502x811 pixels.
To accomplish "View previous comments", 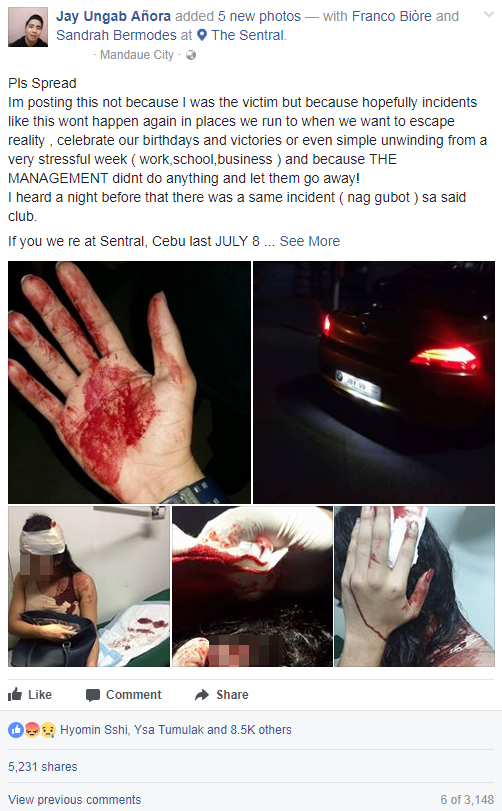I will pos(74,800).
